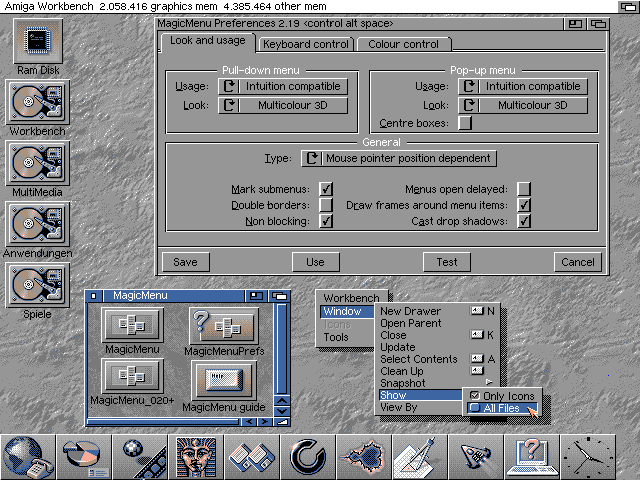640x480 pixels.
Task: Click the analog clock dock icon
Action: click(588, 457)
